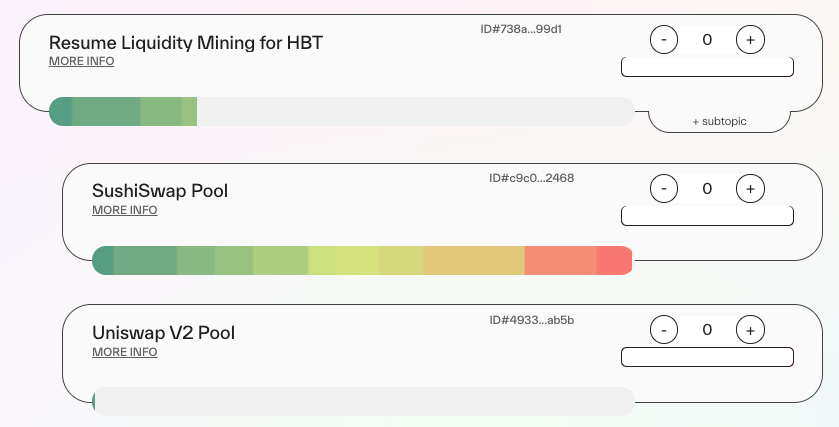This screenshot has height=427, width=839.
Task: Add a subtopic via + subtopic
Action: [719, 121]
